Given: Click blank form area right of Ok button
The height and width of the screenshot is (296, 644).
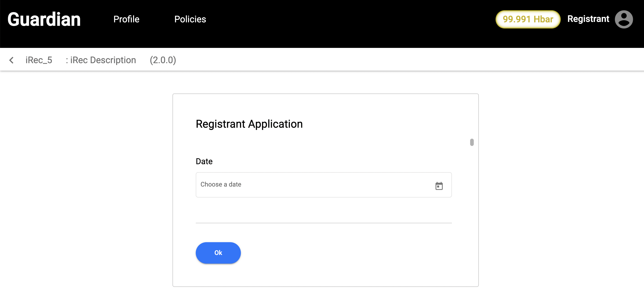Looking at the screenshot, I should tap(350, 253).
